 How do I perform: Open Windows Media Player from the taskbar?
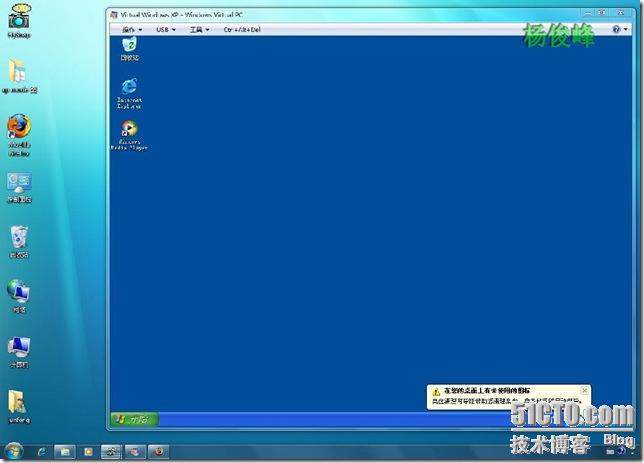(x=88, y=452)
